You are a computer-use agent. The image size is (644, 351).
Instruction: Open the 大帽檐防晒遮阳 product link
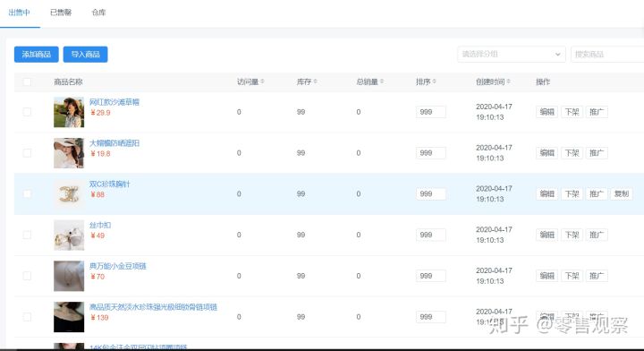tap(114, 143)
